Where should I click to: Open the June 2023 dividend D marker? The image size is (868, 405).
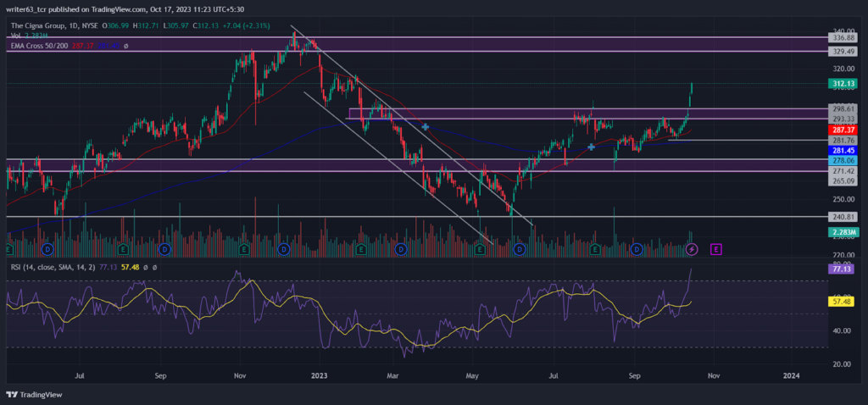click(520, 250)
